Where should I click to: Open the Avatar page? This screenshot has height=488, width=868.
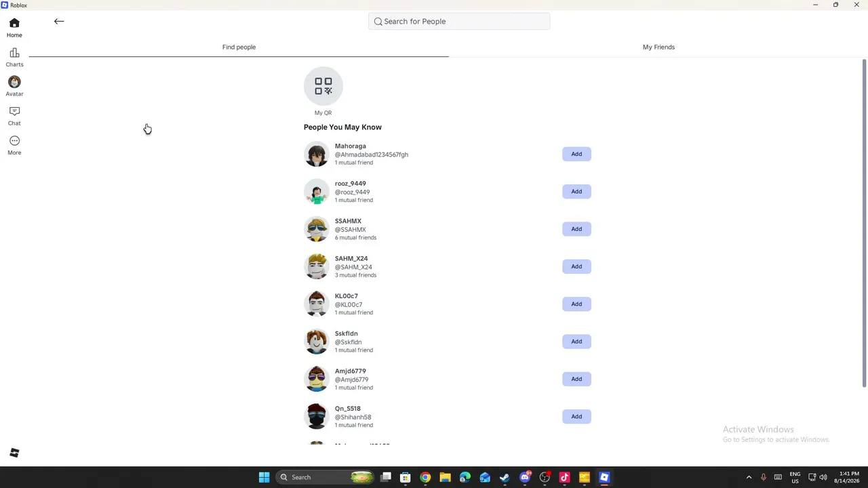(x=14, y=86)
